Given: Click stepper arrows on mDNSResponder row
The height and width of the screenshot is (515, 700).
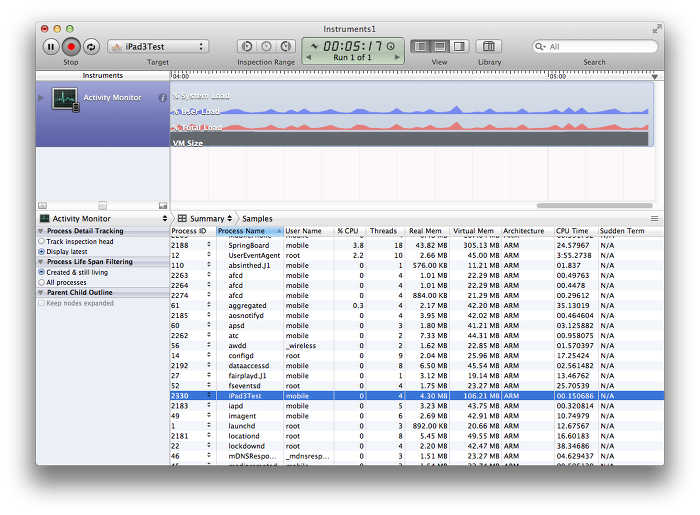Looking at the screenshot, I should pyautogui.click(x=208, y=456).
